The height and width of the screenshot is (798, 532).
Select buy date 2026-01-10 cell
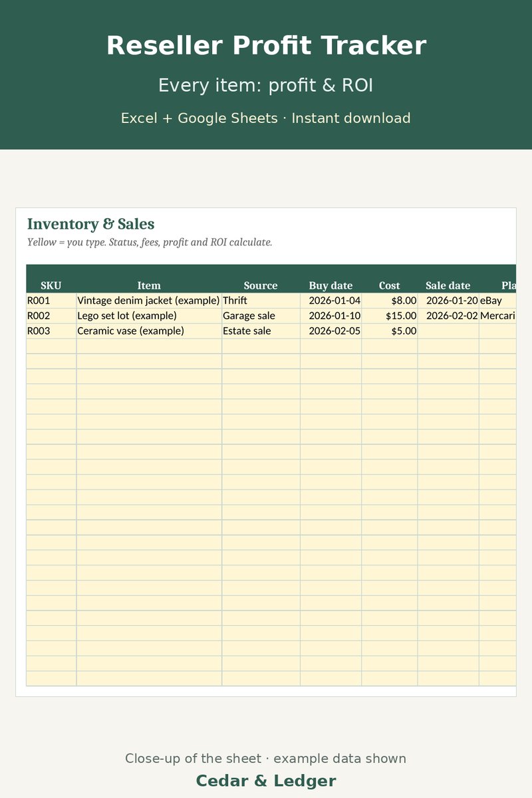pyautogui.click(x=331, y=316)
